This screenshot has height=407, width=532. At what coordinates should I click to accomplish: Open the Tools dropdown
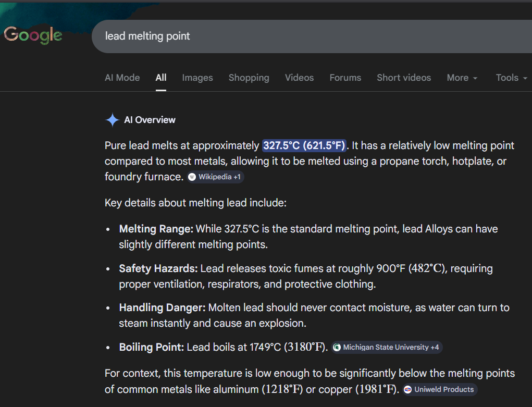511,78
